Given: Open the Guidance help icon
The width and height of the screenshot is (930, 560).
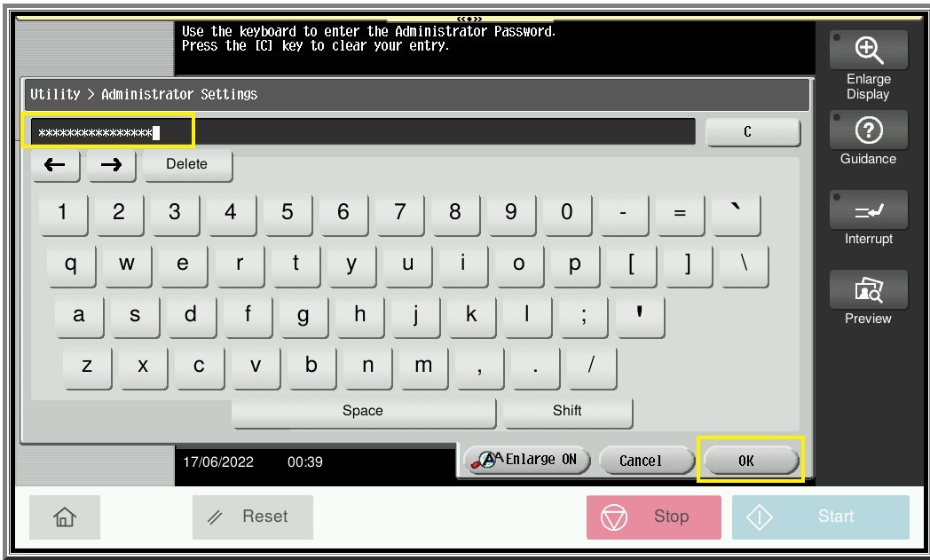Looking at the screenshot, I should [868, 130].
